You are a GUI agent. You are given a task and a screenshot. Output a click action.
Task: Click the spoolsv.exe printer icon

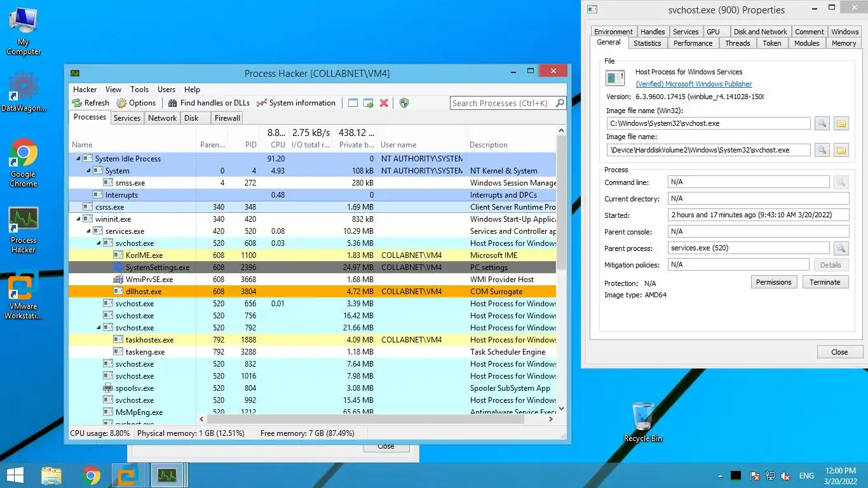pos(108,388)
